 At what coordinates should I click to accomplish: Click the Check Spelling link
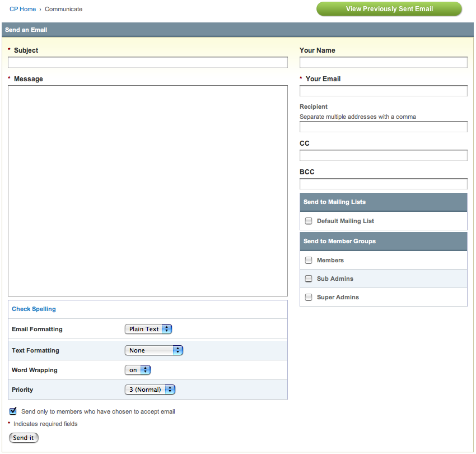coord(34,309)
